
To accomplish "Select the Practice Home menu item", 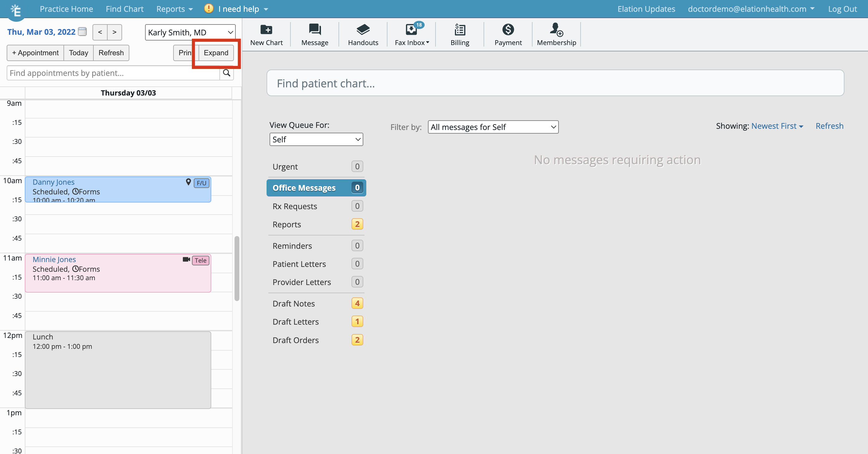I will click(66, 8).
